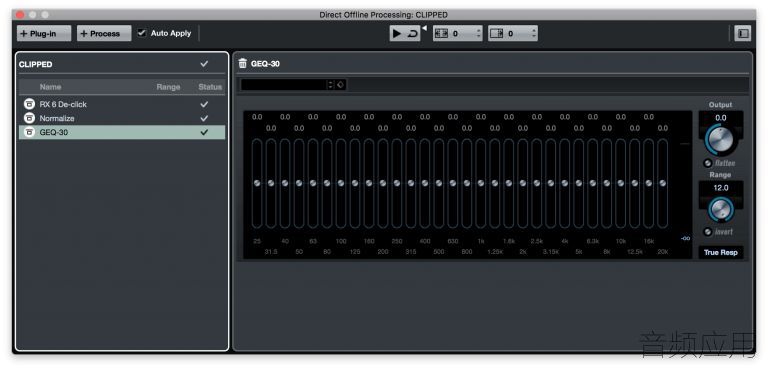Click the extend process range icon

441,33
